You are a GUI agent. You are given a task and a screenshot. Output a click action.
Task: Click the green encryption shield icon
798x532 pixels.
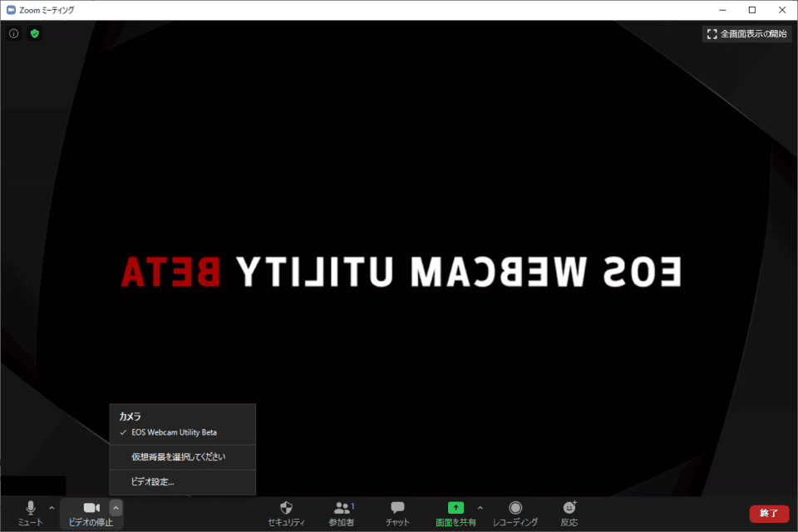(35, 34)
